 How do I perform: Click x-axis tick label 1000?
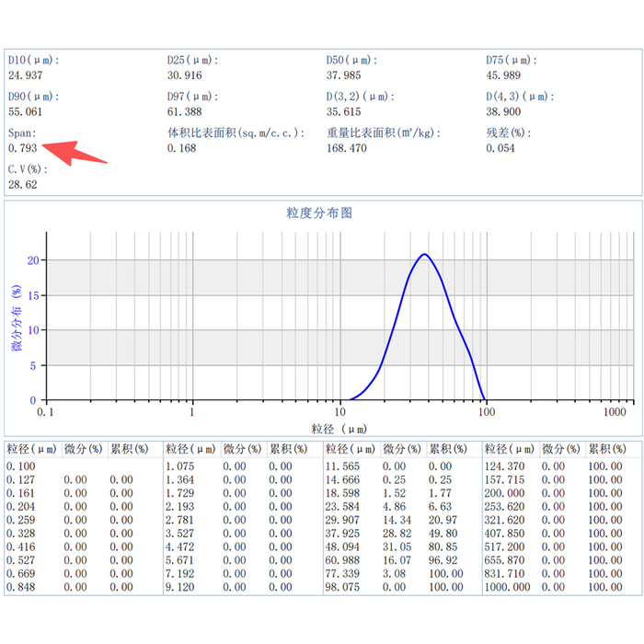click(x=615, y=412)
